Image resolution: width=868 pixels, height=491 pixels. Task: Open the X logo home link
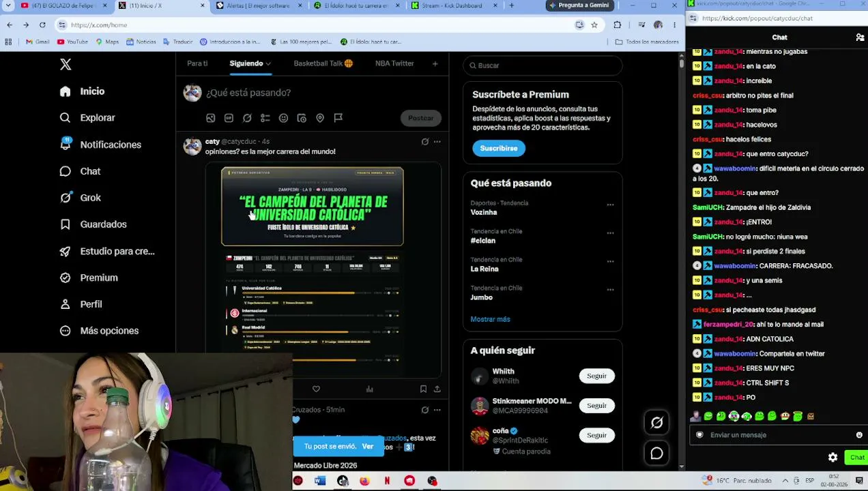[66, 64]
